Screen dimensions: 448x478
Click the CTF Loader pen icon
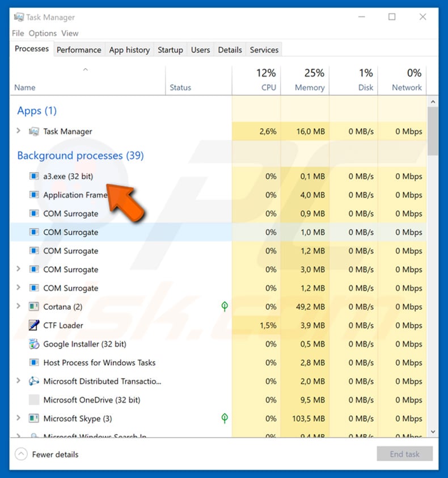pos(34,325)
